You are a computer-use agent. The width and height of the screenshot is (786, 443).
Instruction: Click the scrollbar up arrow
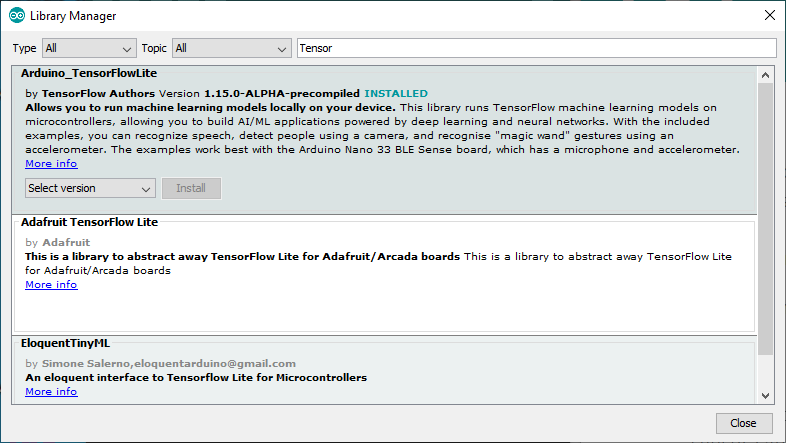[765, 75]
